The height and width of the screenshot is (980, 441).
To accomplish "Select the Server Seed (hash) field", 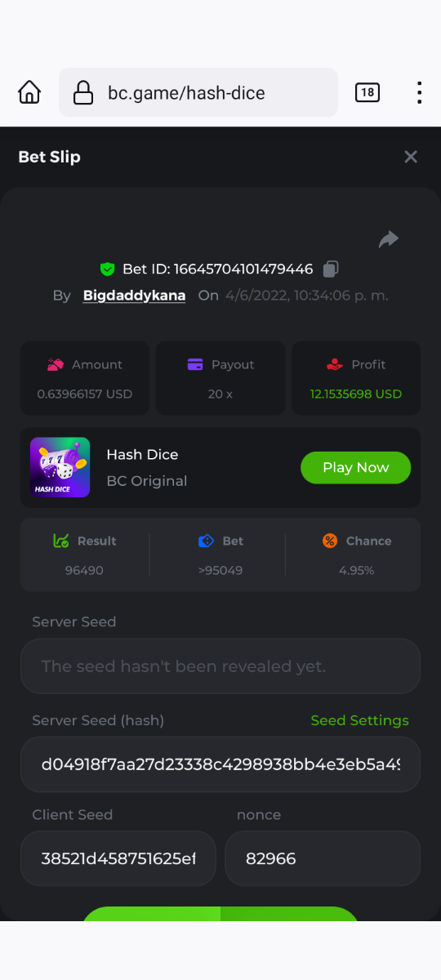I will (220, 764).
